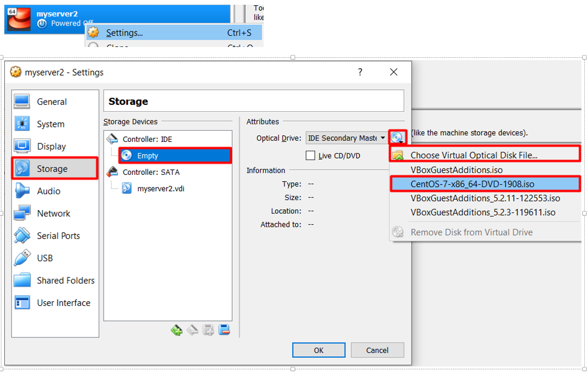Click the Audio speaker icon
The width and height of the screenshot is (588, 374).
tap(22, 191)
